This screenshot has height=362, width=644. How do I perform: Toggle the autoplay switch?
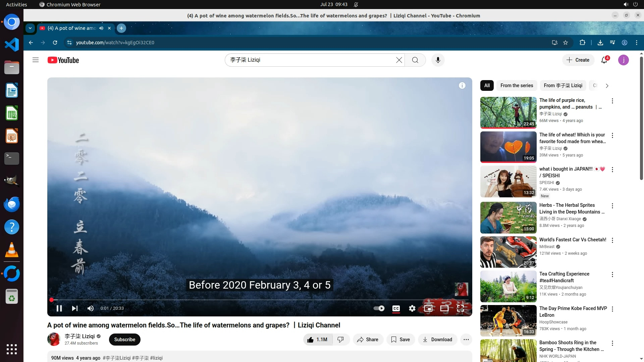point(379,308)
